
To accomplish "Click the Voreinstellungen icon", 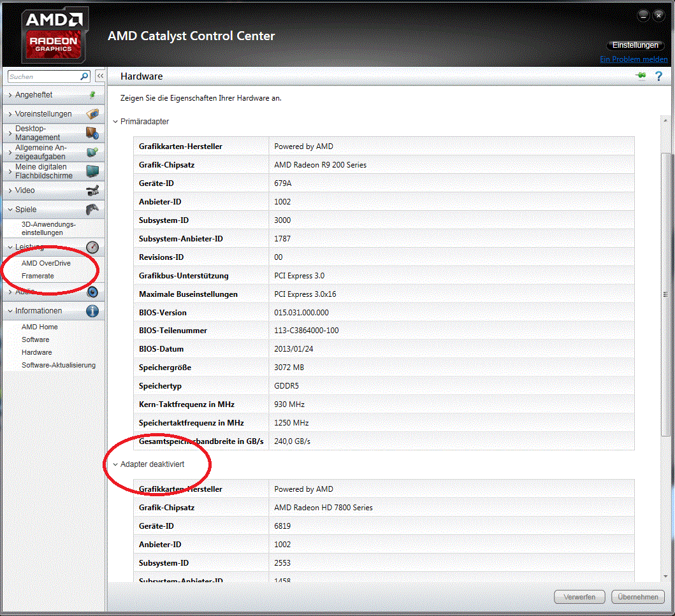I will (92, 113).
